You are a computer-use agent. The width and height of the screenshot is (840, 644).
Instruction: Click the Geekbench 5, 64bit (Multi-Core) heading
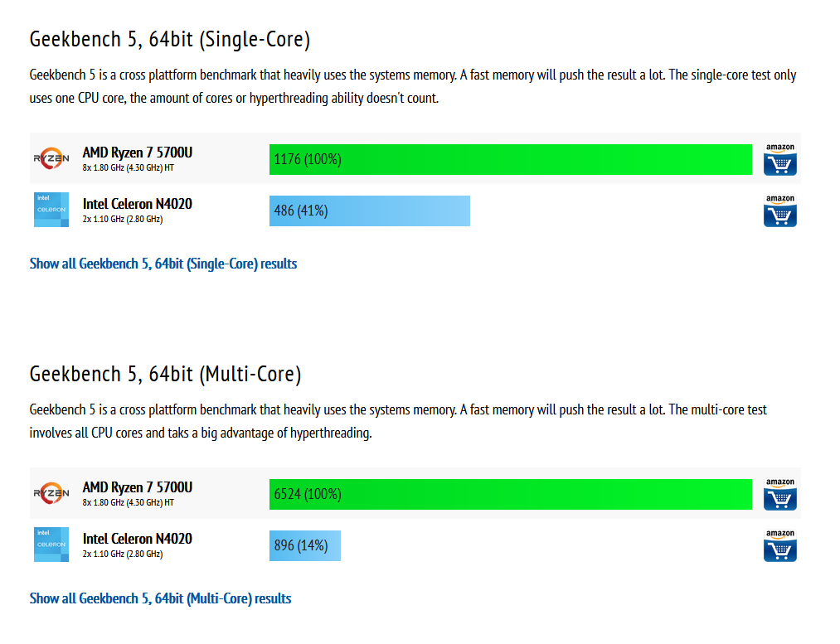coord(166,374)
